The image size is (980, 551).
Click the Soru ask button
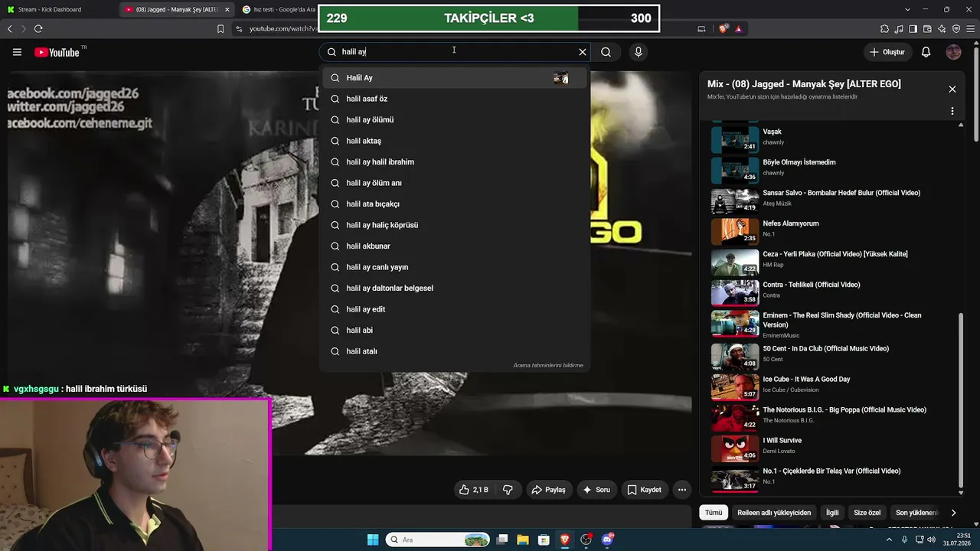pos(596,490)
